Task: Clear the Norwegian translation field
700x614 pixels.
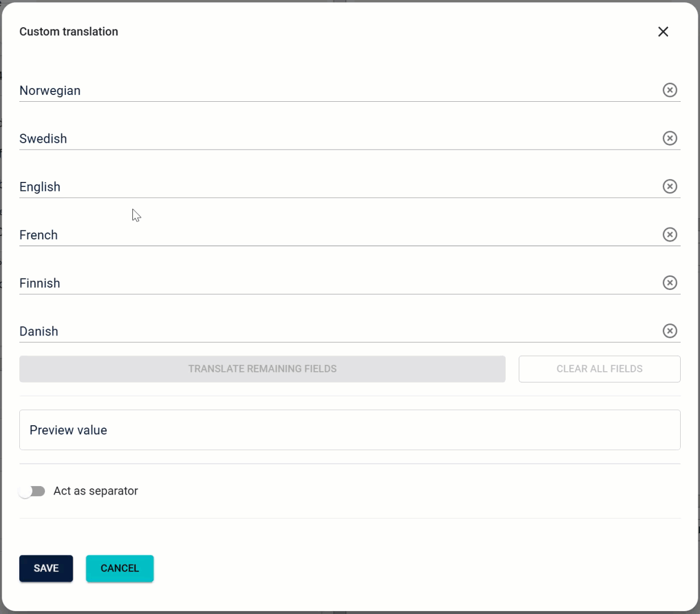Action: tap(670, 90)
